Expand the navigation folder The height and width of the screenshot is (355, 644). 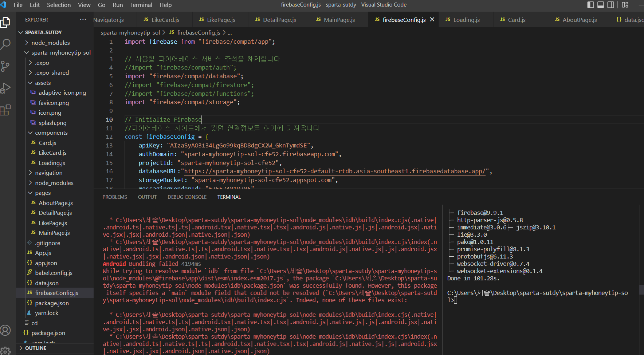[31, 173]
